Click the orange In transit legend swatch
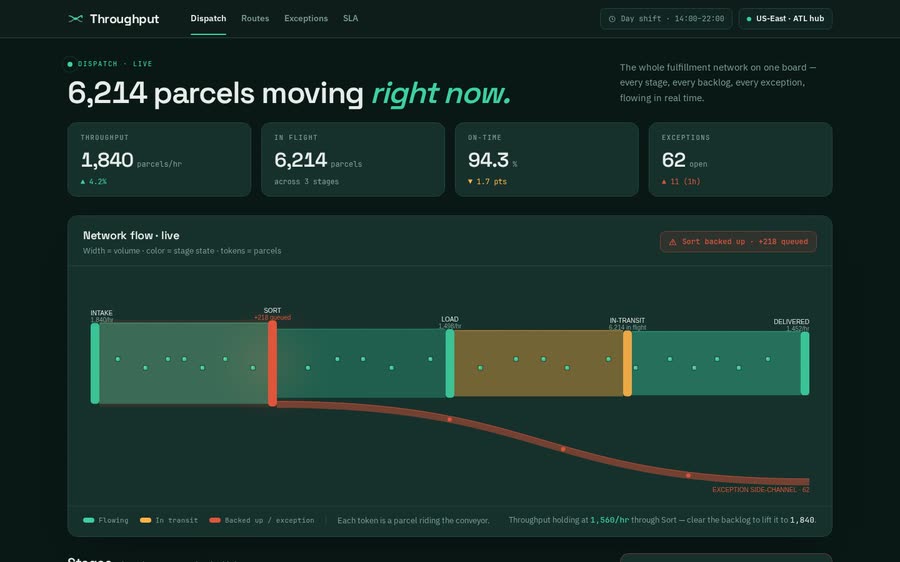 click(145, 520)
